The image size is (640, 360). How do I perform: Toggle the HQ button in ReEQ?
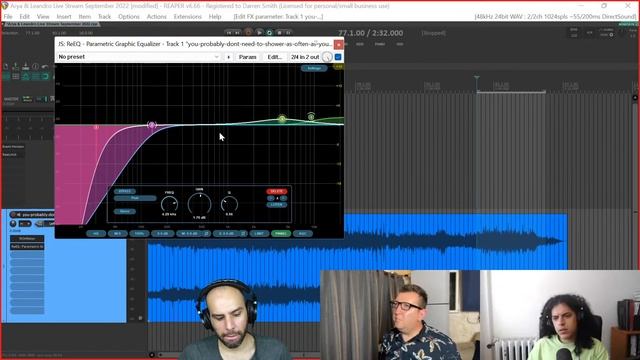click(96, 233)
